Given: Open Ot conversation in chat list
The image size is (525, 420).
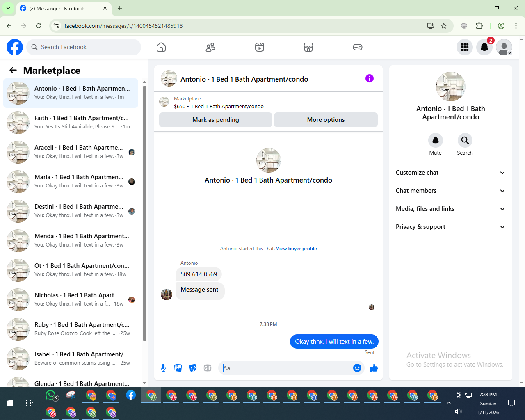Looking at the screenshot, I should 71,270.
